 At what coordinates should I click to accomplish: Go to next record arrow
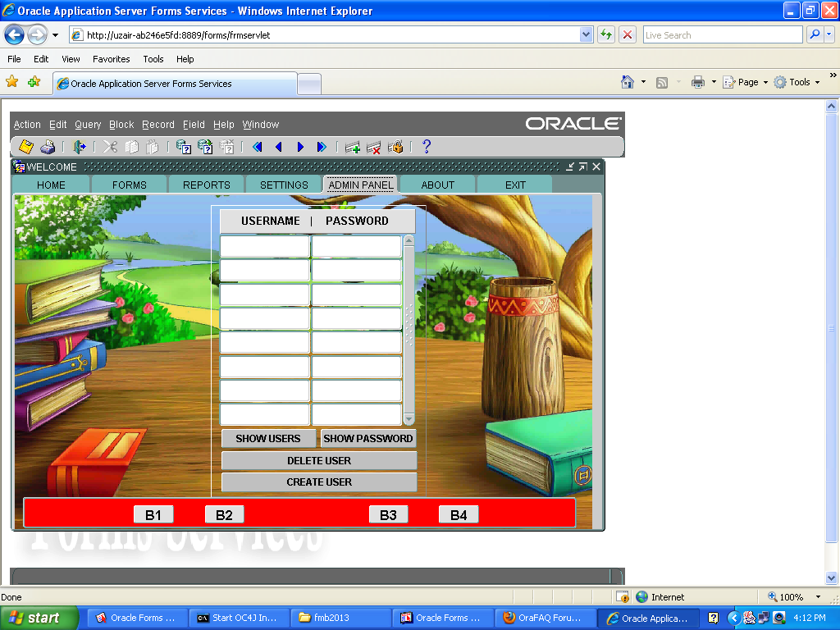pos(300,146)
